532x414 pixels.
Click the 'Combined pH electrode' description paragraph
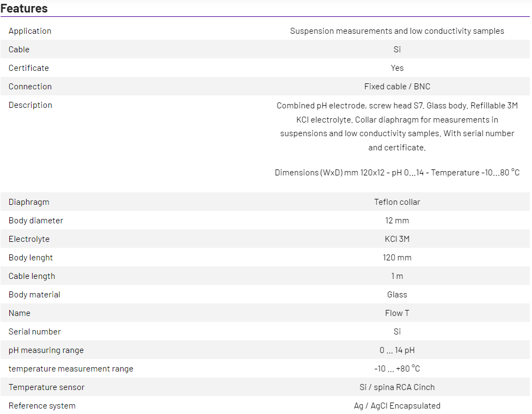pos(397,126)
